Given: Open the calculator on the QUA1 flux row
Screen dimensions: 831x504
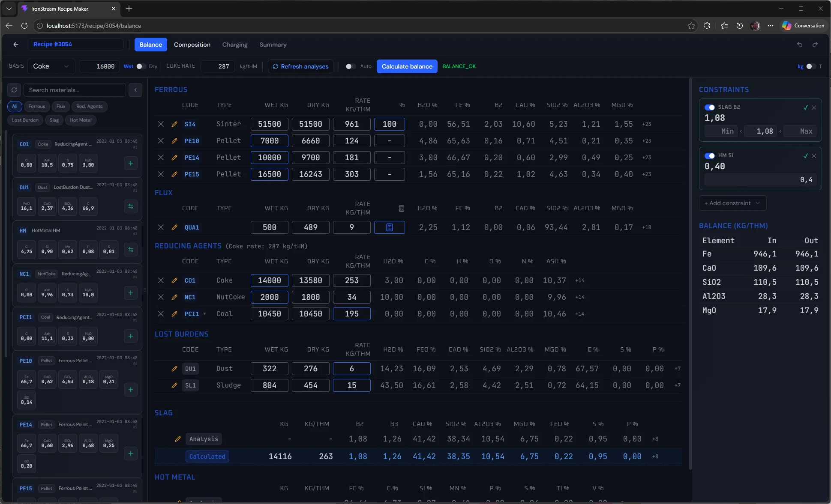Looking at the screenshot, I should 390,227.
